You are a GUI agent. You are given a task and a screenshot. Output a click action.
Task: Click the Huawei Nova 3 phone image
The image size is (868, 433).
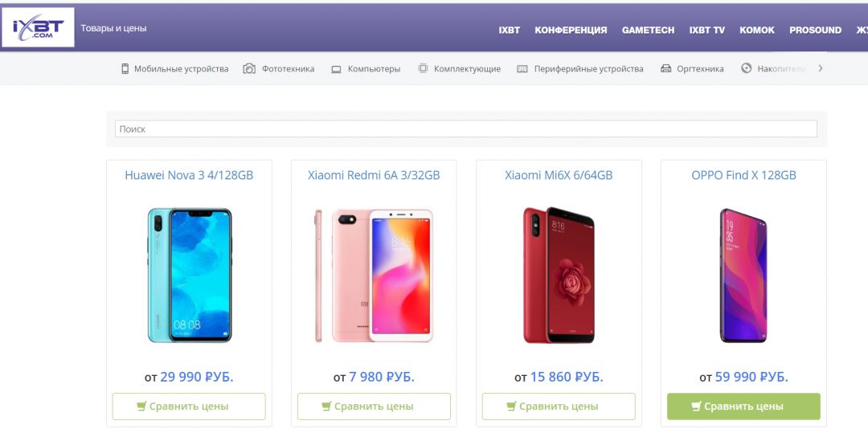pyautogui.click(x=190, y=276)
